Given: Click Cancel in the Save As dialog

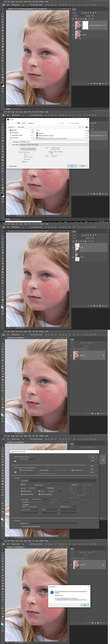Looking at the screenshot, I should (82, 166).
